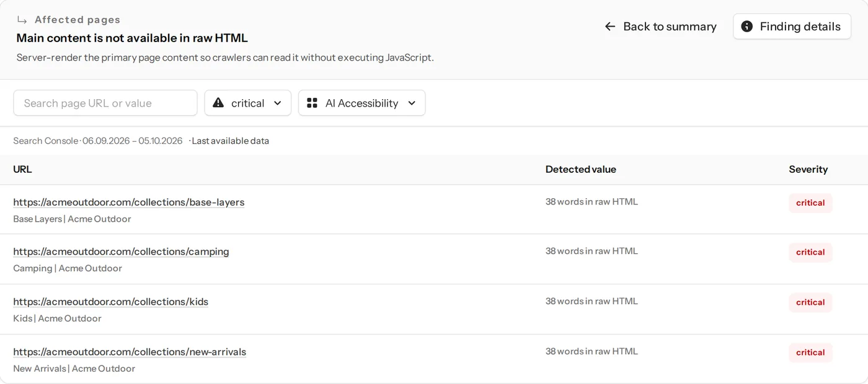Click the critical badge in camping row

click(810, 252)
